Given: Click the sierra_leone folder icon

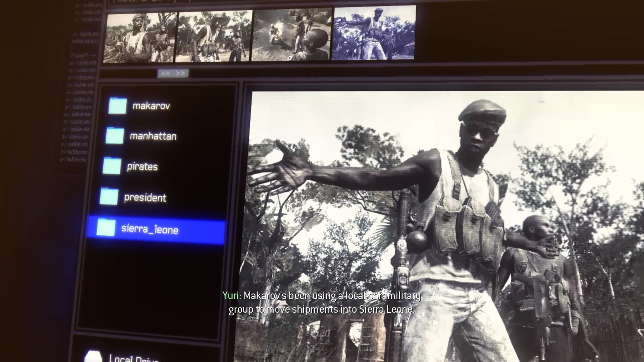Looking at the screenshot, I should (x=106, y=227).
